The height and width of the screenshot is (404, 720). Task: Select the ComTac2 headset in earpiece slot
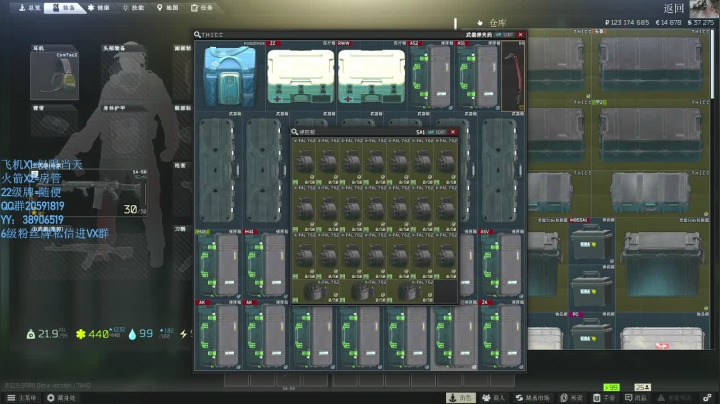(x=55, y=75)
